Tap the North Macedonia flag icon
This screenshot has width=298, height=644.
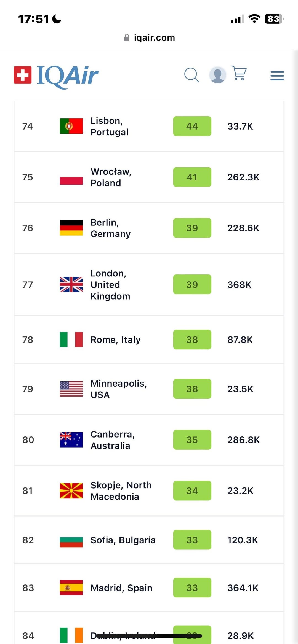click(71, 491)
